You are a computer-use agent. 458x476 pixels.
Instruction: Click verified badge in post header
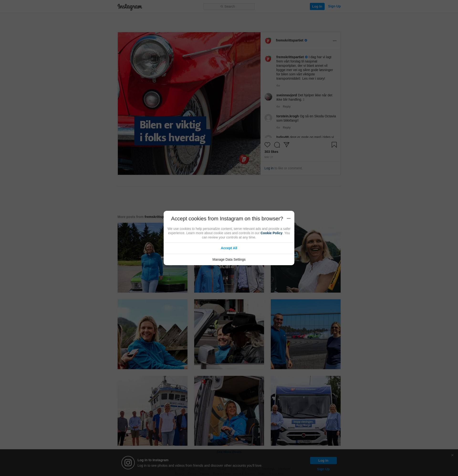306,40
